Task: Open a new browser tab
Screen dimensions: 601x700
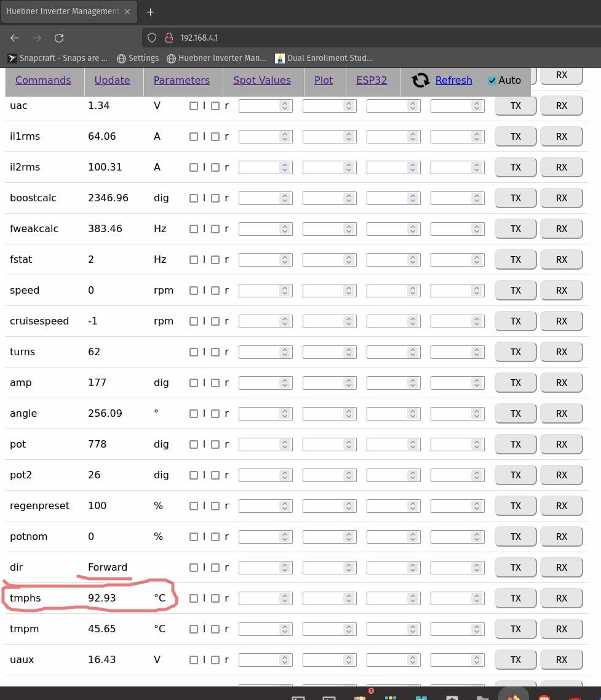Action: pyautogui.click(x=150, y=12)
